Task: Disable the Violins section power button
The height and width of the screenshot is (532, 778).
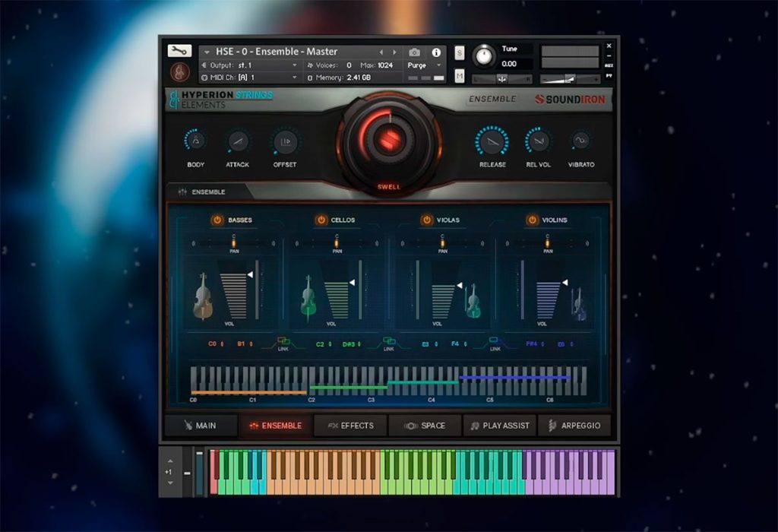Action: click(532, 220)
